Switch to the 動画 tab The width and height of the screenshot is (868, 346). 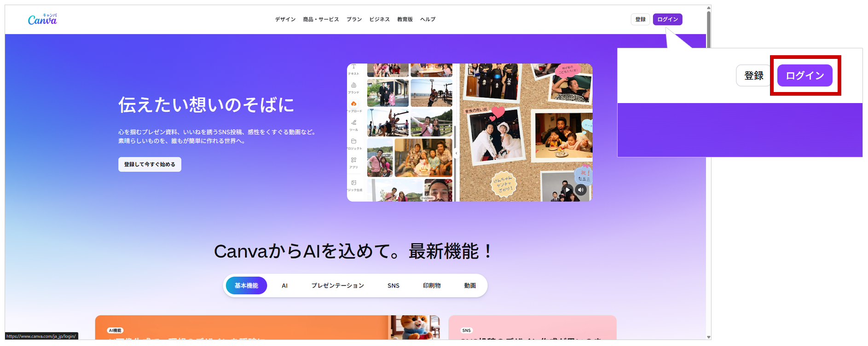(x=470, y=286)
